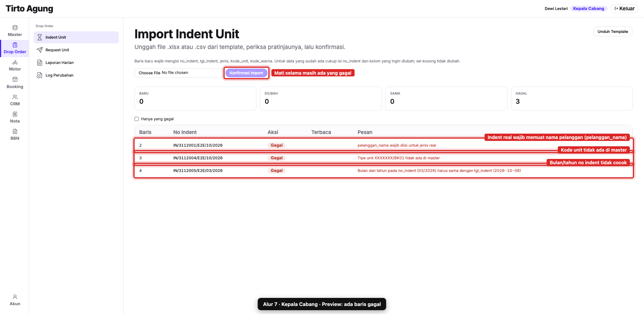Open the Indent Unit menu item
Viewport: 644px width, 314px height.
76,37
